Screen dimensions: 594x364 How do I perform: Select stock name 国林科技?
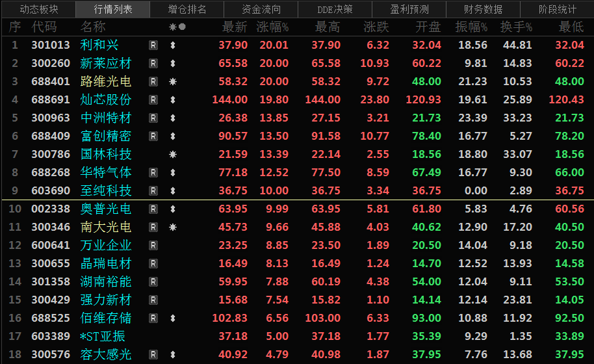(x=106, y=154)
